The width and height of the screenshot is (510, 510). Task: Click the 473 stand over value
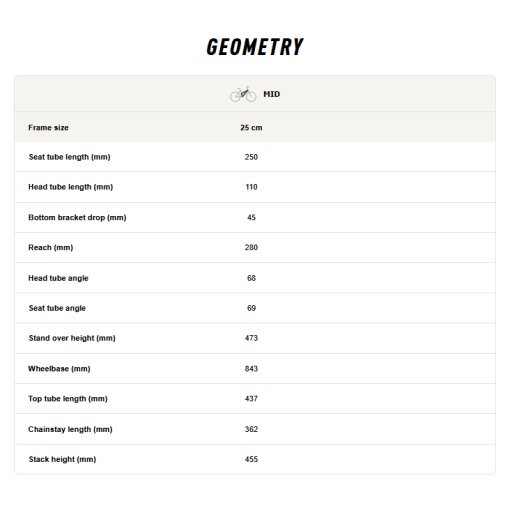[251, 338]
